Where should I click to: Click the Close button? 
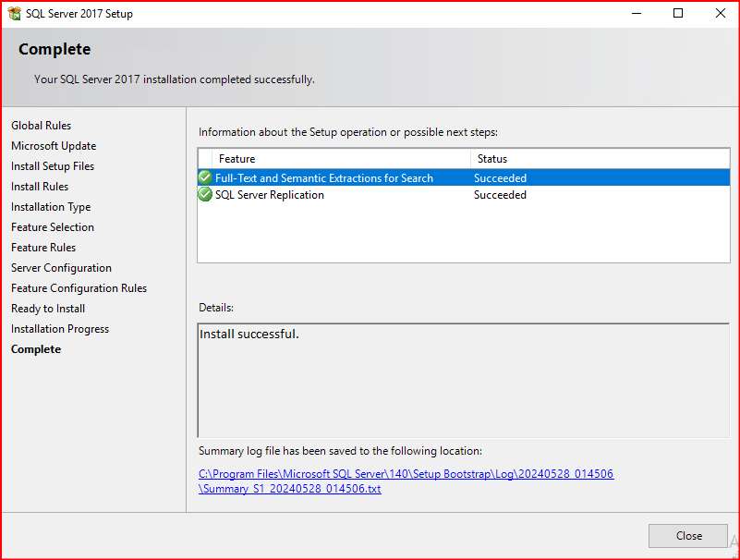coord(687,535)
